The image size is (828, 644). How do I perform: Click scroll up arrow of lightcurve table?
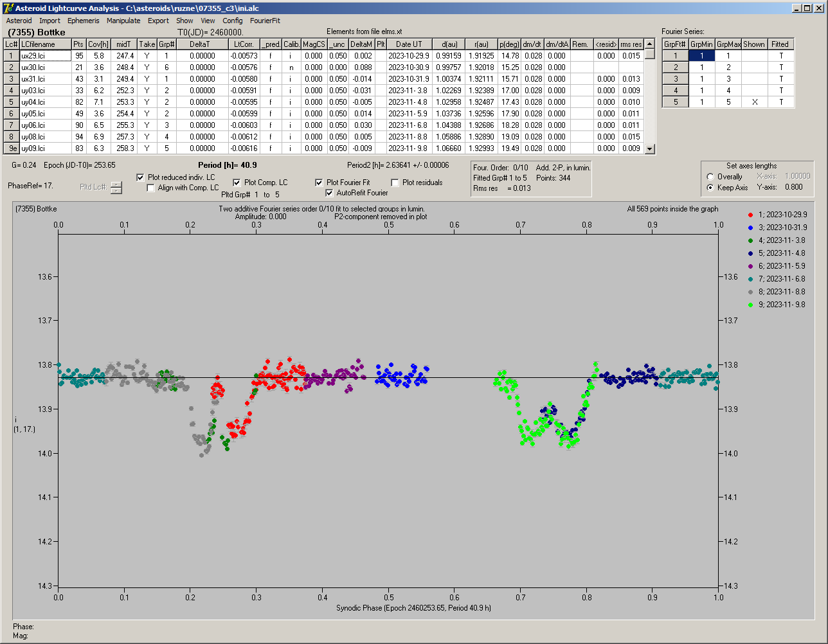pyautogui.click(x=650, y=44)
